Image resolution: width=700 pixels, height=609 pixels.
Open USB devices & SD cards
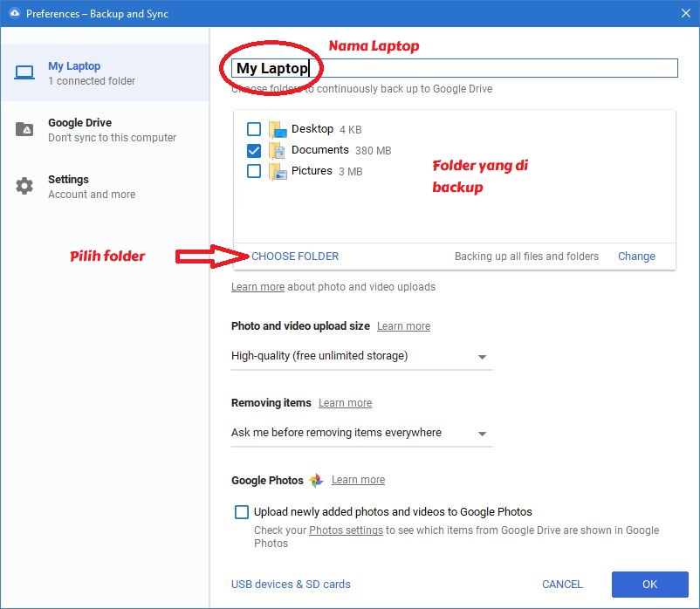click(291, 584)
